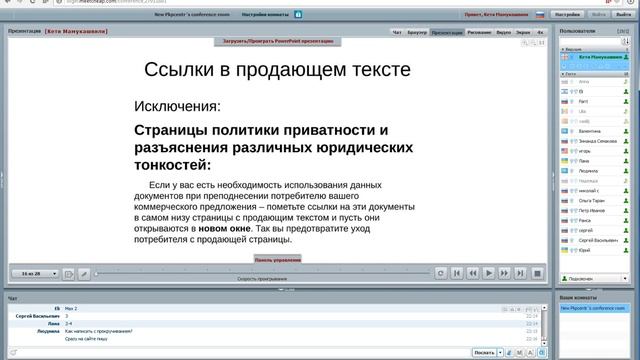Select user игорь in the users list
This screenshot has width=640, height=360.
[x=595, y=151]
